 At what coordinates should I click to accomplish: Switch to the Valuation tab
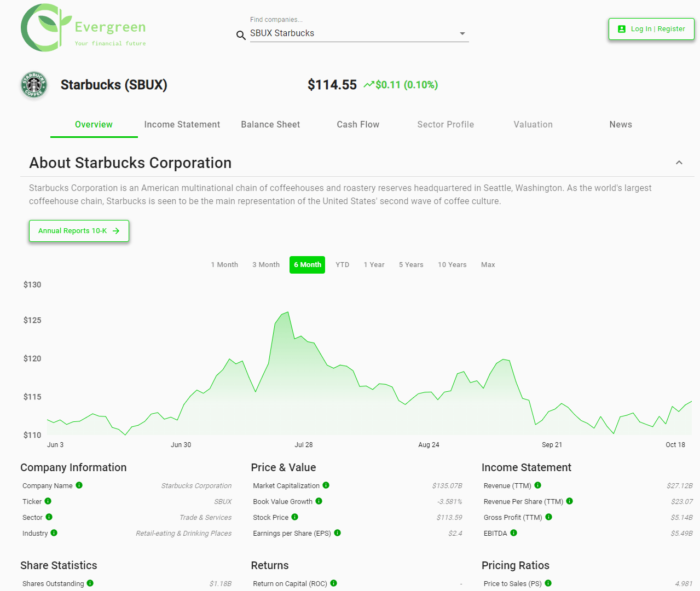(x=533, y=125)
